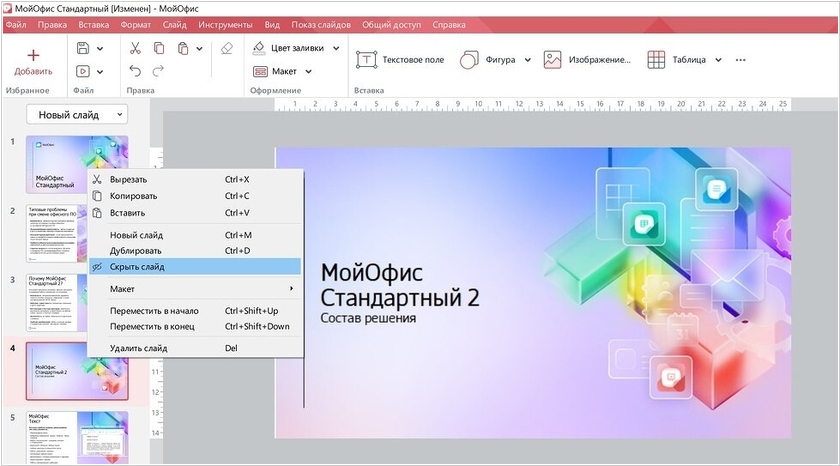Click the undo arrow icon

pos(135,71)
